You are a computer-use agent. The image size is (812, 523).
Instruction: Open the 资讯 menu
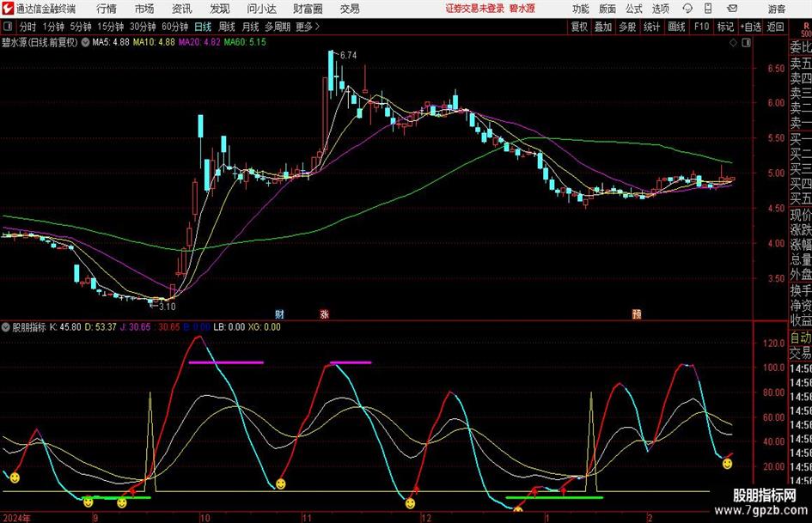pyautogui.click(x=181, y=9)
